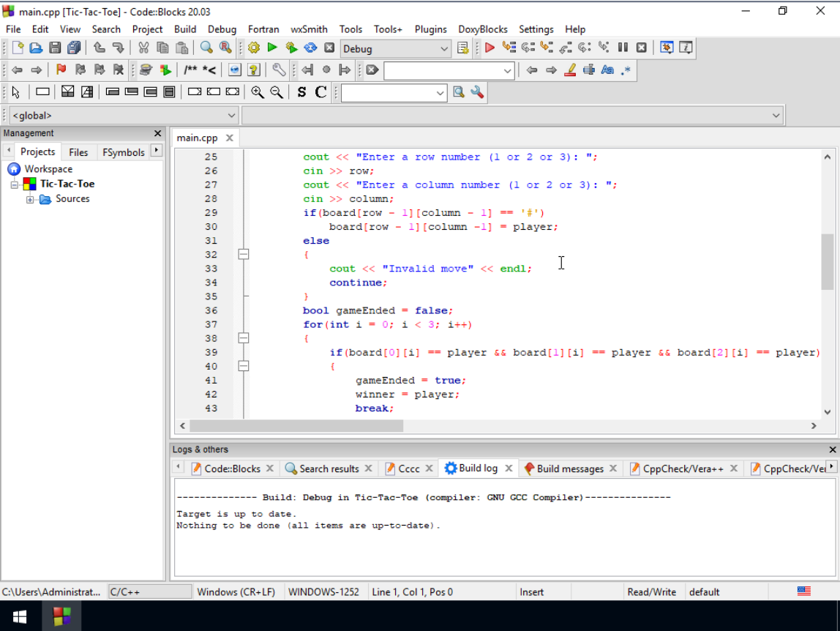Expand the Sources folder in project tree
This screenshot has width=840, height=631.
(x=30, y=200)
